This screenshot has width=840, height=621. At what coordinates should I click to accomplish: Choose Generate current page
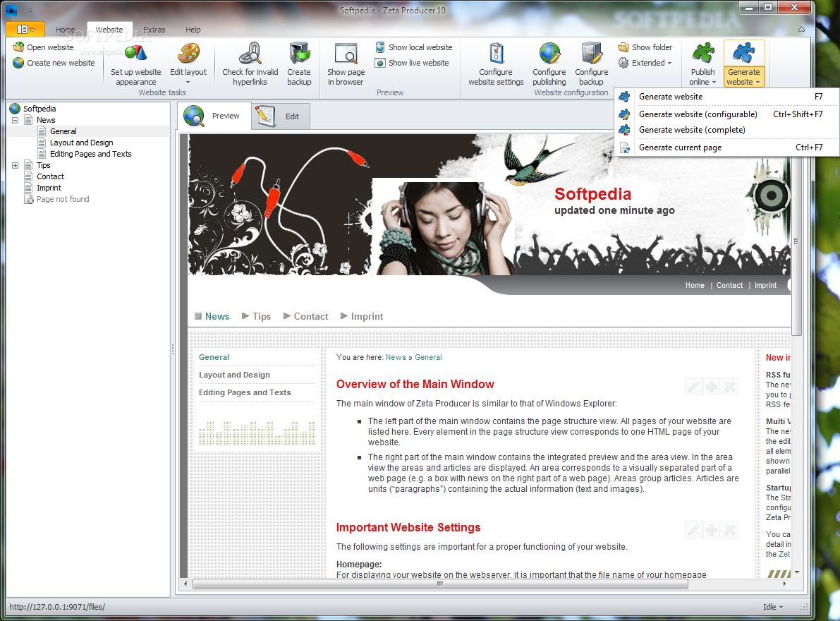726,147
